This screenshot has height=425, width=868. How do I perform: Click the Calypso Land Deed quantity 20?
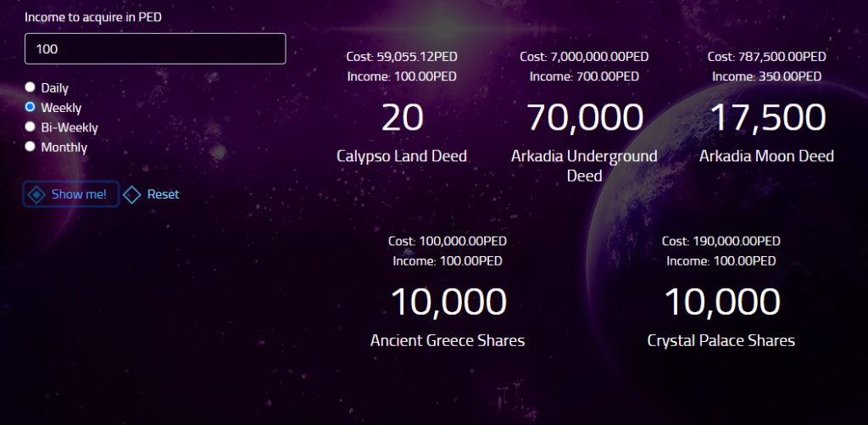[403, 117]
